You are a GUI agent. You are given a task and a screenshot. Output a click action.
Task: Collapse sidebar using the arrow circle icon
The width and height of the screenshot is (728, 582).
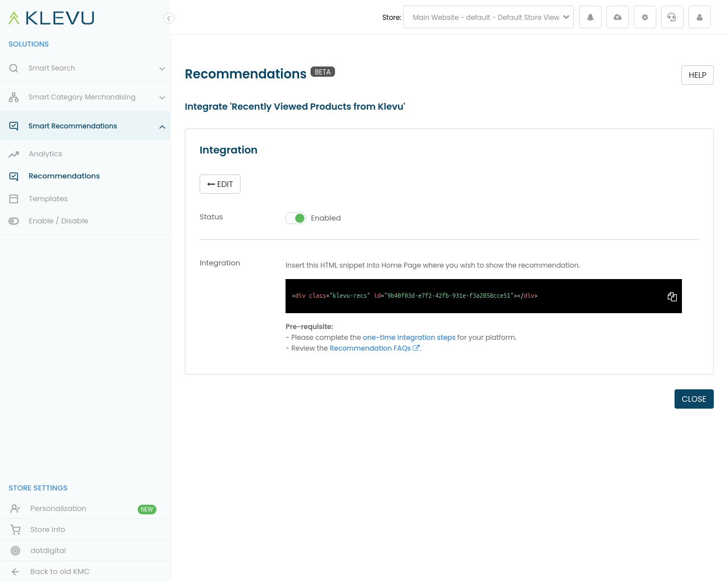168,18
